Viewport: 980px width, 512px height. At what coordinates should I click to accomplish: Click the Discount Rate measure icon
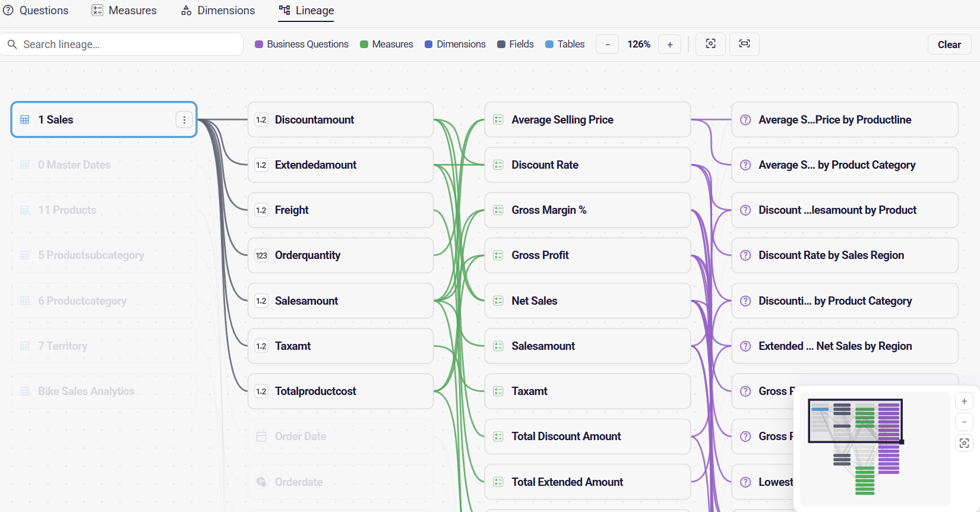(498, 165)
